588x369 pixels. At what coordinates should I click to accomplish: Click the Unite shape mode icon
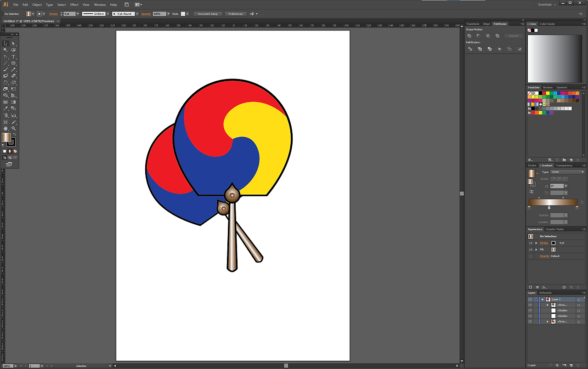pyautogui.click(x=469, y=36)
